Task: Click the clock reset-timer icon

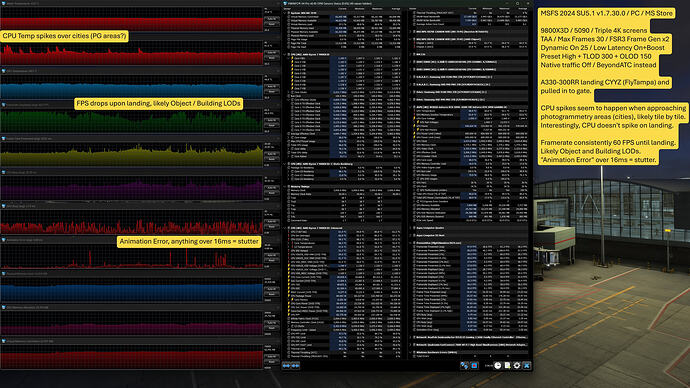Action: (x=498, y=366)
